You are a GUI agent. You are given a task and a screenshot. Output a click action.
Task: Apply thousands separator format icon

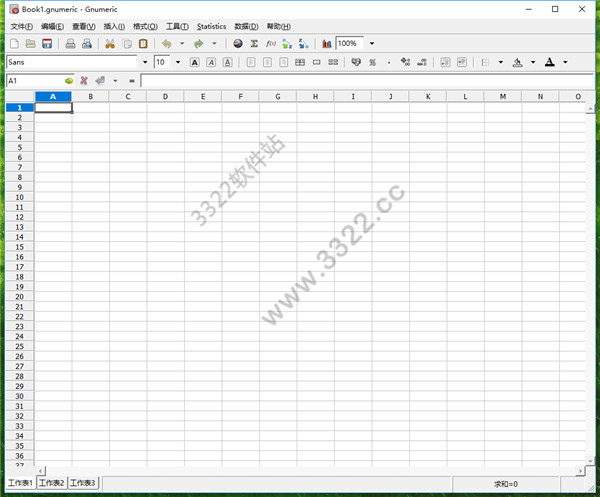tap(389, 62)
